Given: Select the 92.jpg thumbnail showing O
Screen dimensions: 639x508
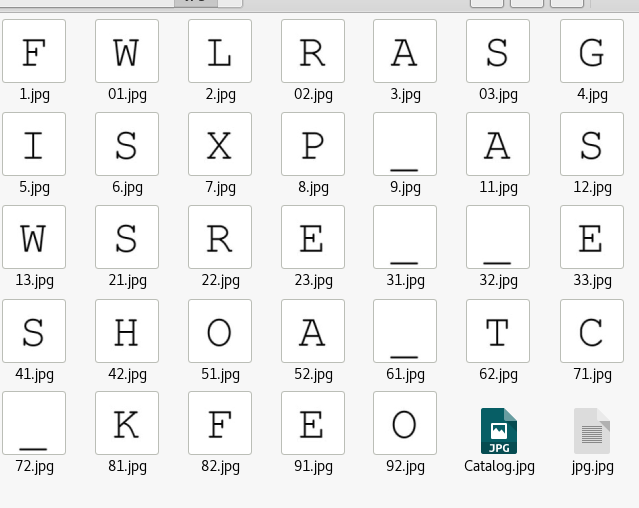Looking at the screenshot, I should [405, 423].
